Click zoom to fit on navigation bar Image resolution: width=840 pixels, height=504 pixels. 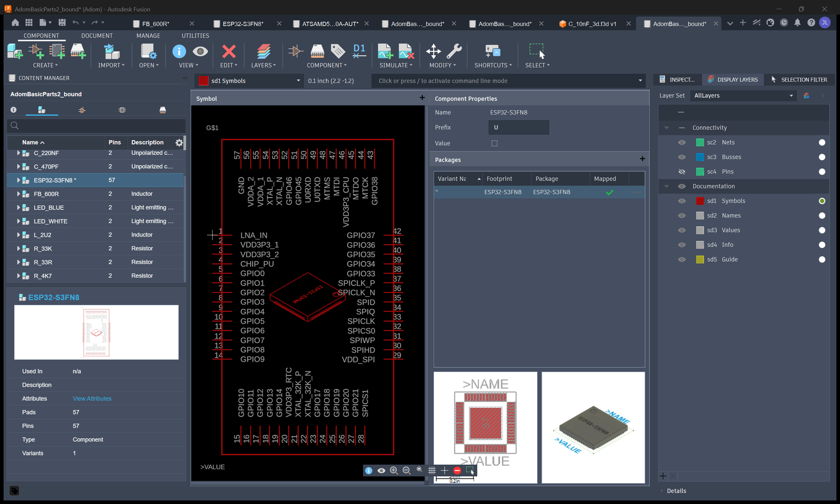[419, 470]
